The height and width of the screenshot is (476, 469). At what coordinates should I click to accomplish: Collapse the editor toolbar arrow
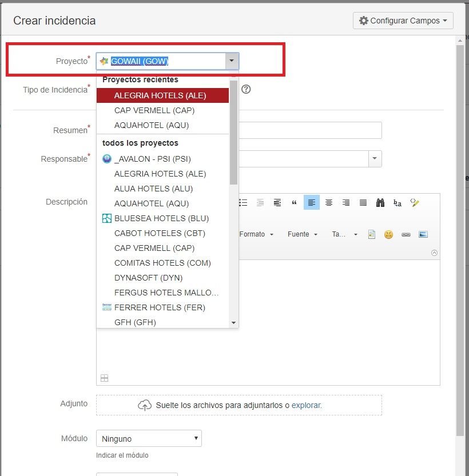tap(434, 253)
